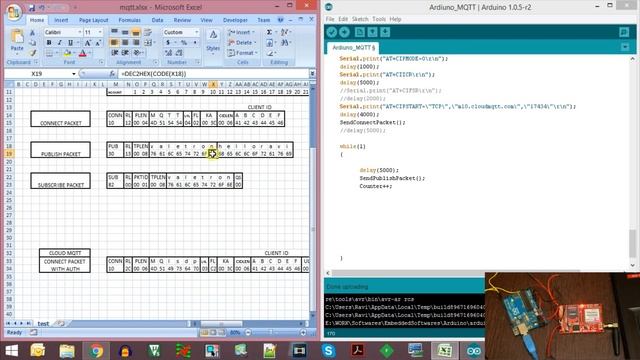
Task: Increase decimal places in the cell
Action: click(168, 53)
